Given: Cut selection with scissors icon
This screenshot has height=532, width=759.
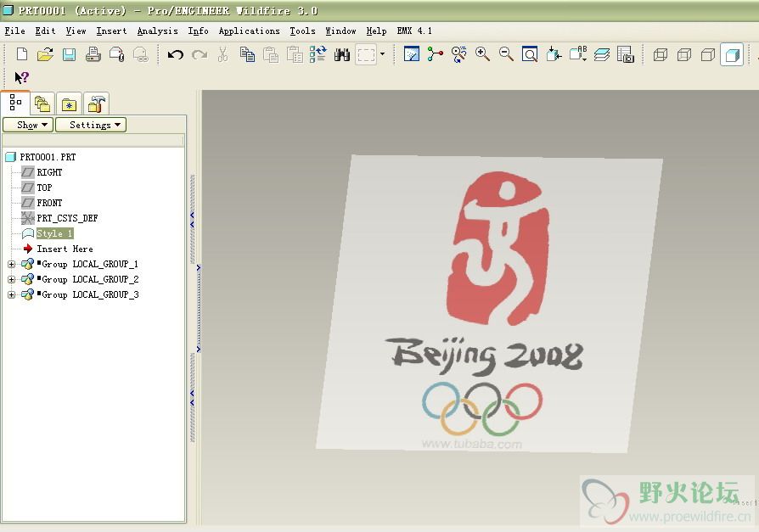Looking at the screenshot, I should pyautogui.click(x=222, y=54).
